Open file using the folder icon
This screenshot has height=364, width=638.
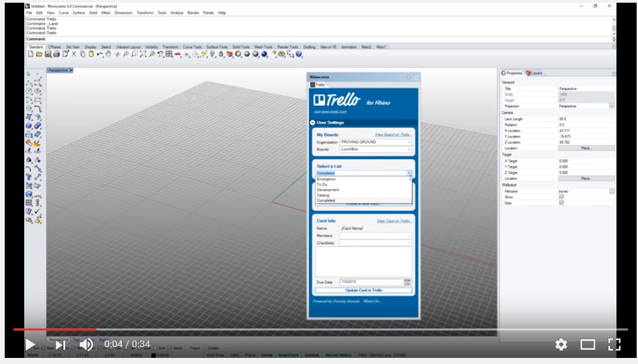coord(39,54)
